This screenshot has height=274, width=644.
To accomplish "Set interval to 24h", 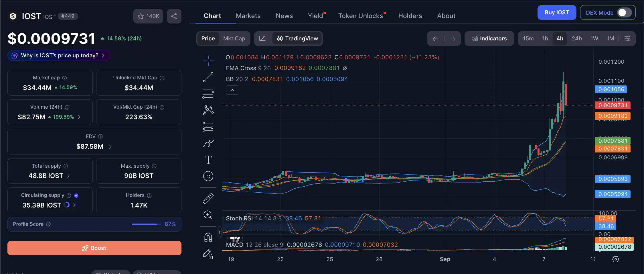I will (x=577, y=38).
